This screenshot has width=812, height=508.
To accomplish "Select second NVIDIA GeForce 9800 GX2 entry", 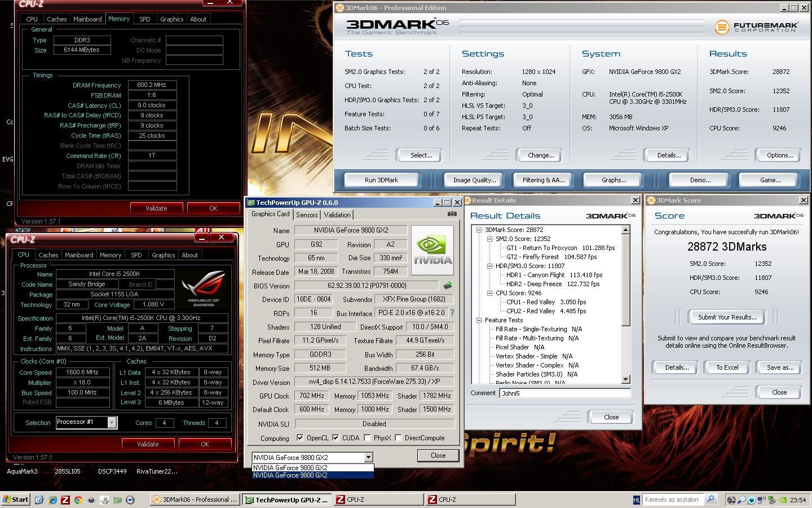I will (x=312, y=475).
